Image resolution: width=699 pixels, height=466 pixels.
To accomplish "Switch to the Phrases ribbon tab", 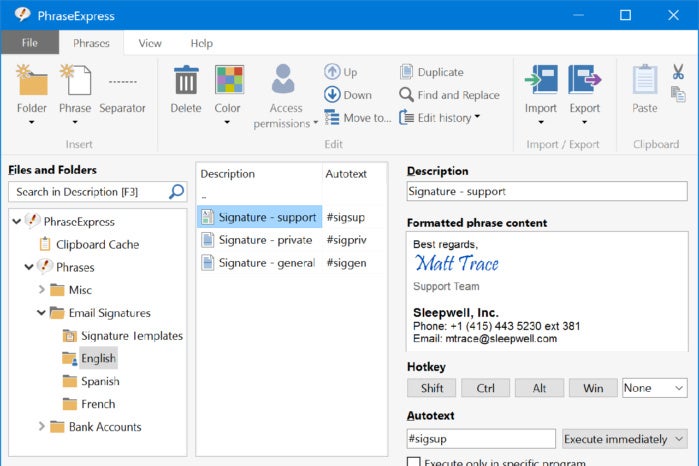I will [x=91, y=43].
